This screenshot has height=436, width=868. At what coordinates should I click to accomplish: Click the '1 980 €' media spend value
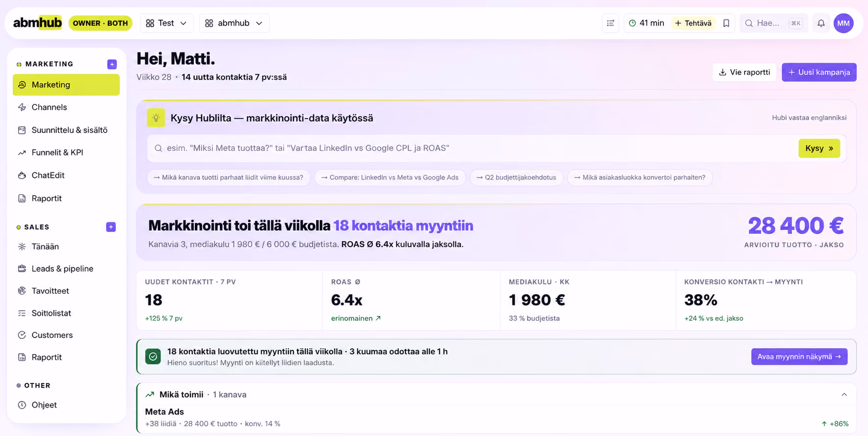click(x=537, y=300)
